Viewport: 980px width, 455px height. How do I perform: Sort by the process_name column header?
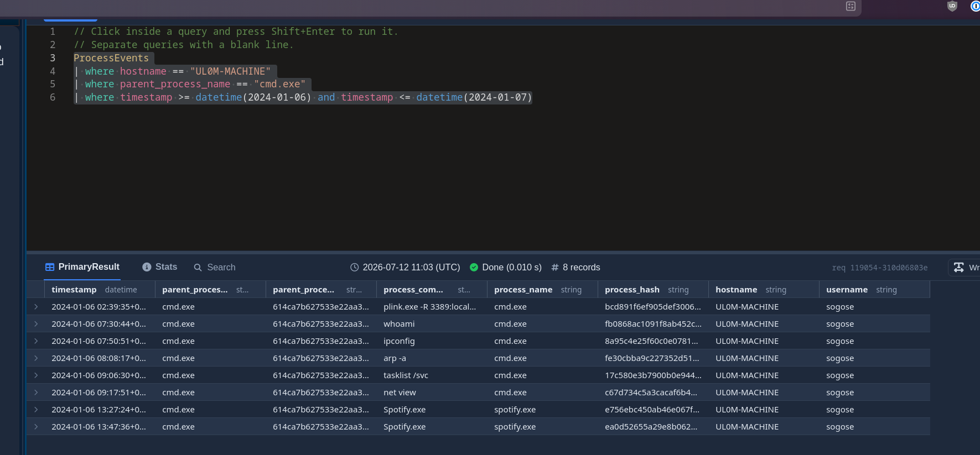click(542, 290)
